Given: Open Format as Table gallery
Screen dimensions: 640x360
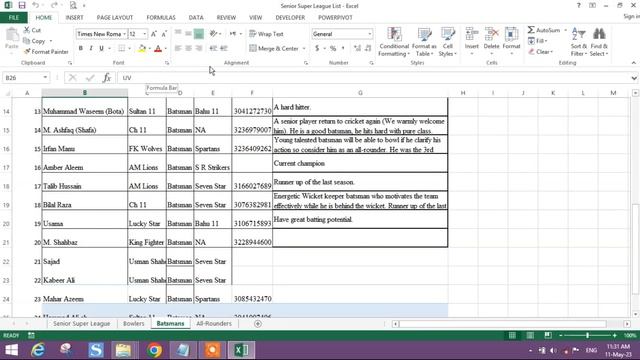Looking at the screenshot, I should click(x=424, y=42).
